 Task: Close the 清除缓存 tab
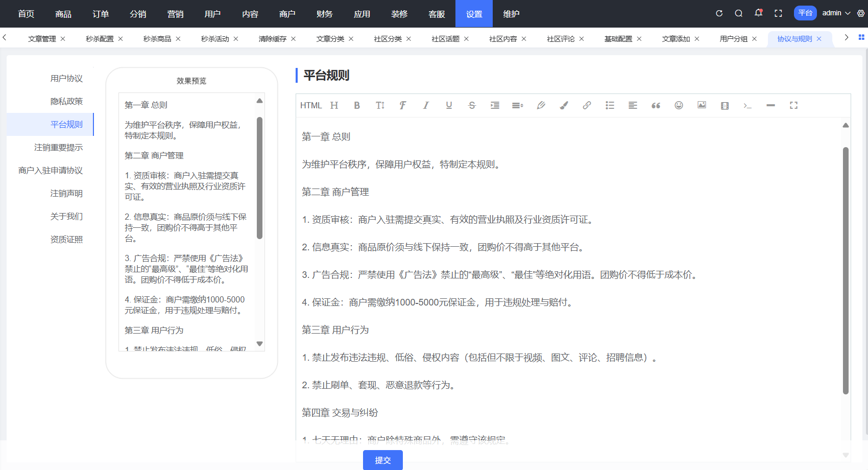click(294, 39)
